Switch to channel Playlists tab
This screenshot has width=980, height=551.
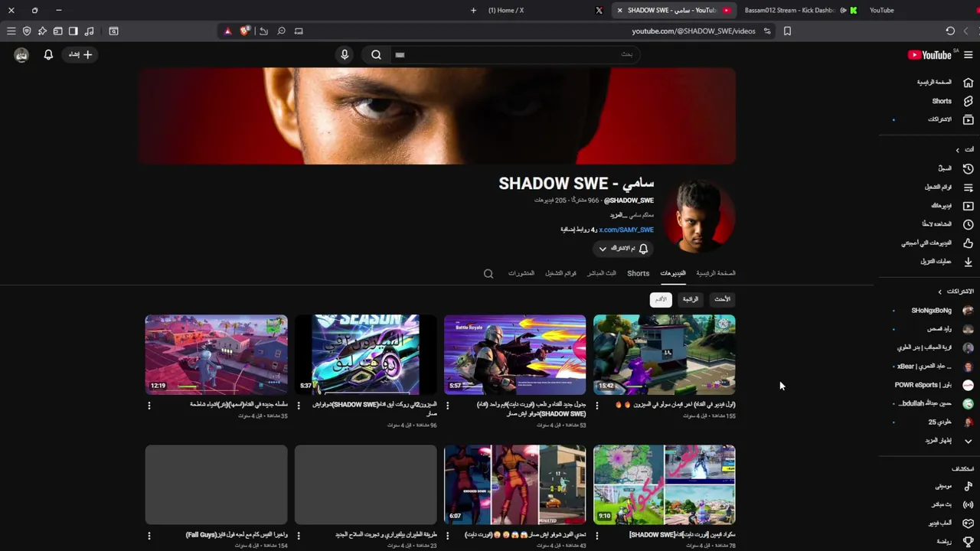pyautogui.click(x=560, y=273)
